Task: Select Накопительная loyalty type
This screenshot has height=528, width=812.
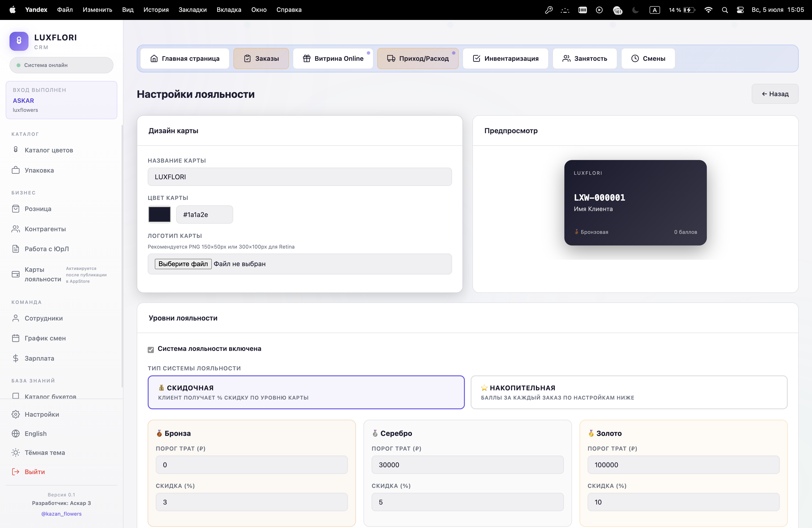Action: click(629, 392)
